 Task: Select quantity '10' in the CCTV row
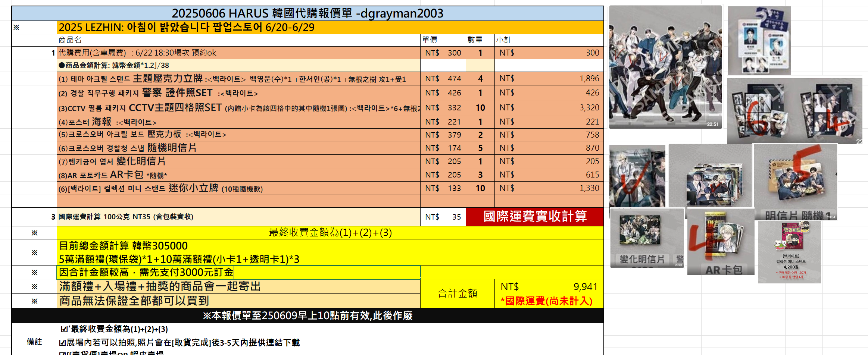click(480, 107)
